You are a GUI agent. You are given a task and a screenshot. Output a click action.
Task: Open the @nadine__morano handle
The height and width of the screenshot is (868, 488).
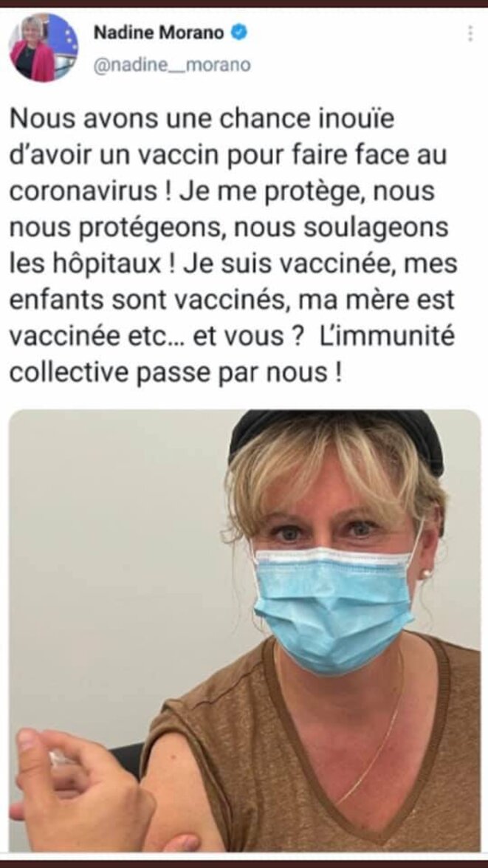172,65
